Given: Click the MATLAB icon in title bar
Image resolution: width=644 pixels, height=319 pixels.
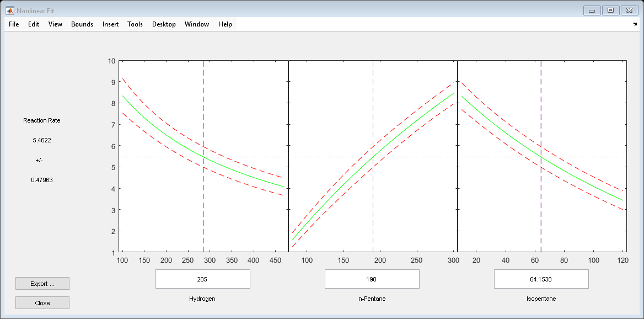Looking at the screenshot, I should [x=9, y=10].
